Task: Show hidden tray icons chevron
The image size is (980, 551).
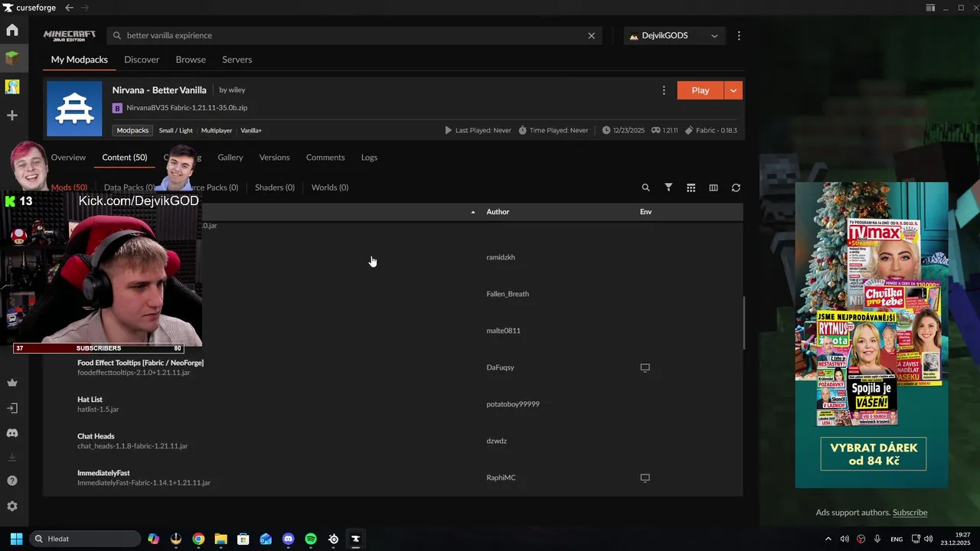Action: pos(828,539)
